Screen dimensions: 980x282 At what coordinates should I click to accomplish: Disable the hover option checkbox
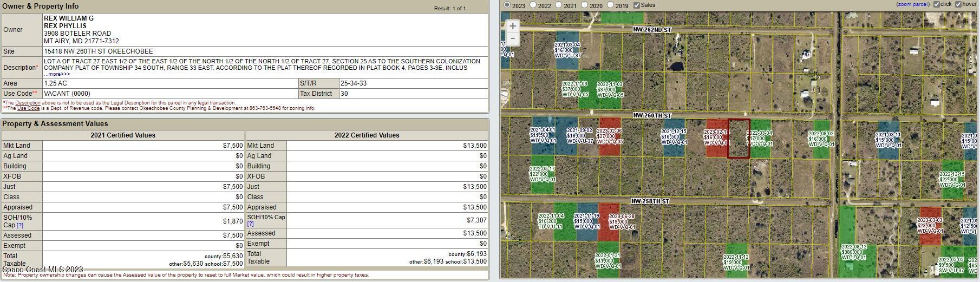[958, 4]
